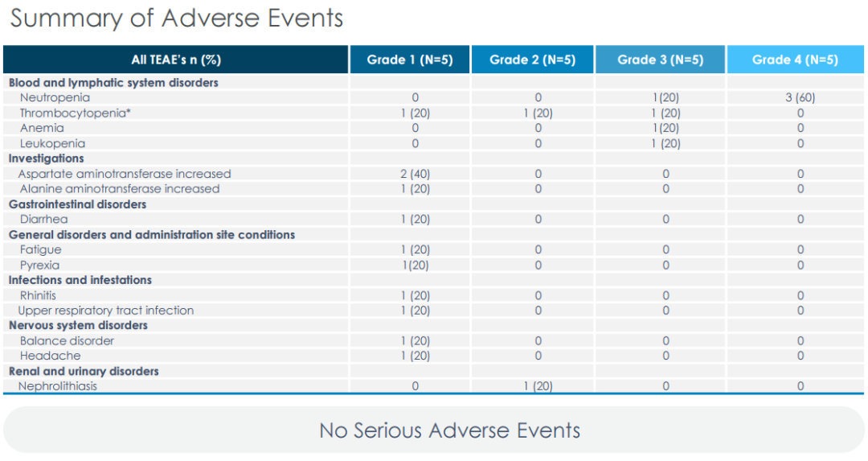Click the Alanine aminotransferase increased row label
The width and height of the screenshot is (868, 461).
pos(119,189)
